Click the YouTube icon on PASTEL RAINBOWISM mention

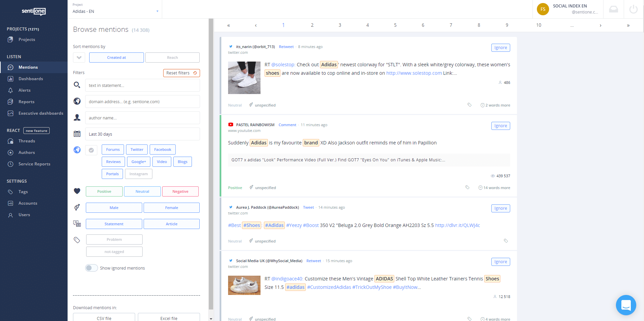pos(231,125)
